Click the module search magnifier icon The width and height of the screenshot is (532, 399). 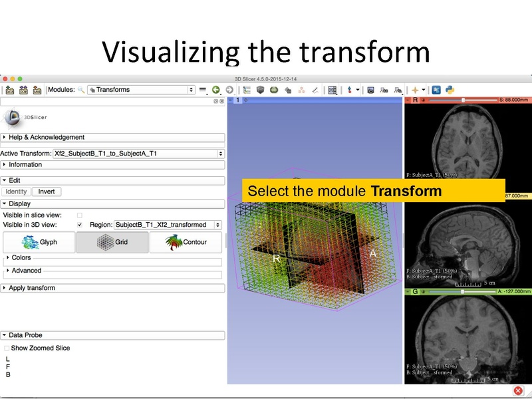click(81, 90)
